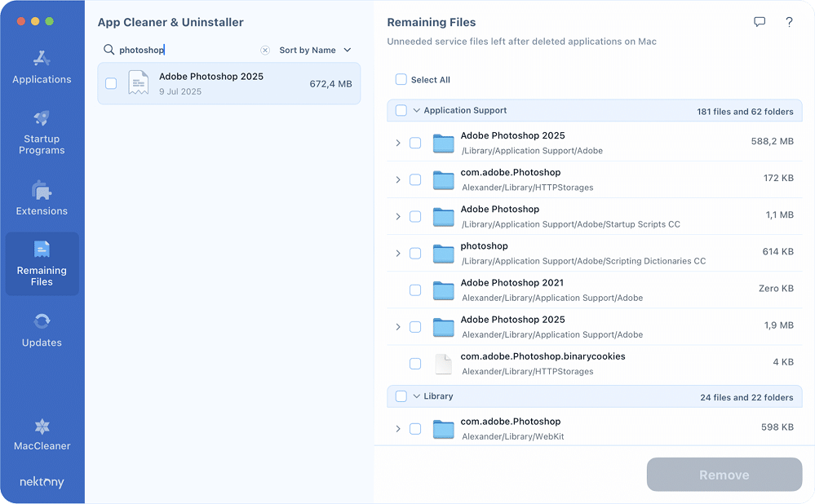The image size is (815, 504).
Task: Click the 'Adobe Photoshop 2021' file name
Action: (512, 283)
